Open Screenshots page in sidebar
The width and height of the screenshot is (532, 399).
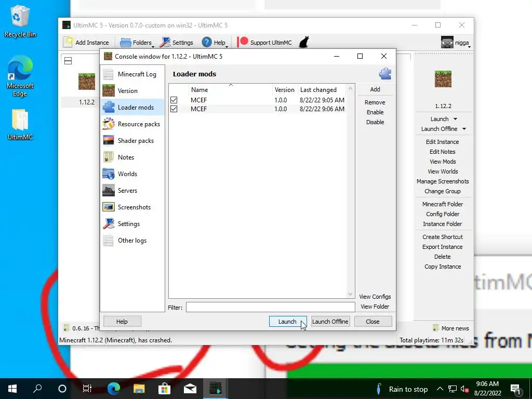point(132,207)
